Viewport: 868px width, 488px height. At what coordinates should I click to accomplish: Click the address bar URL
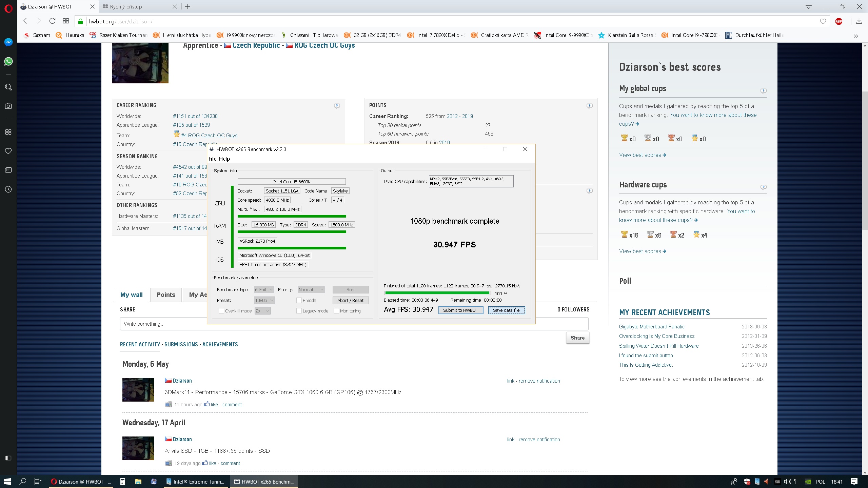click(x=121, y=21)
